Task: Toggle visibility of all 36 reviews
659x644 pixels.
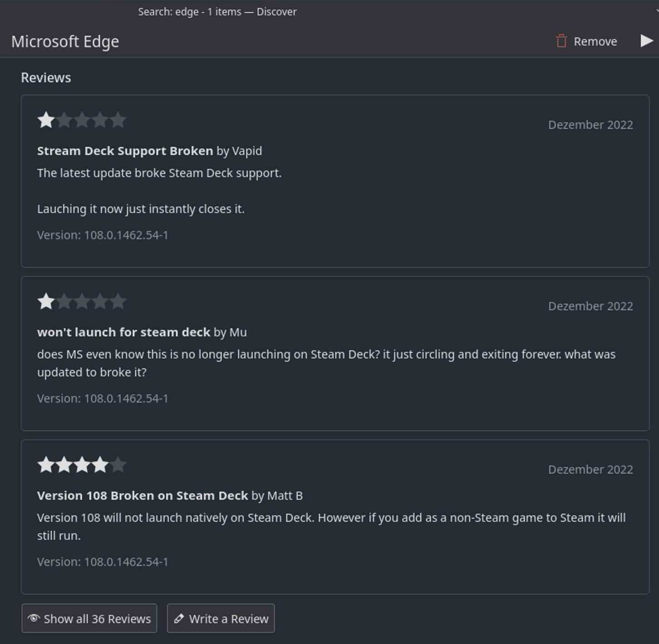Action: click(89, 618)
